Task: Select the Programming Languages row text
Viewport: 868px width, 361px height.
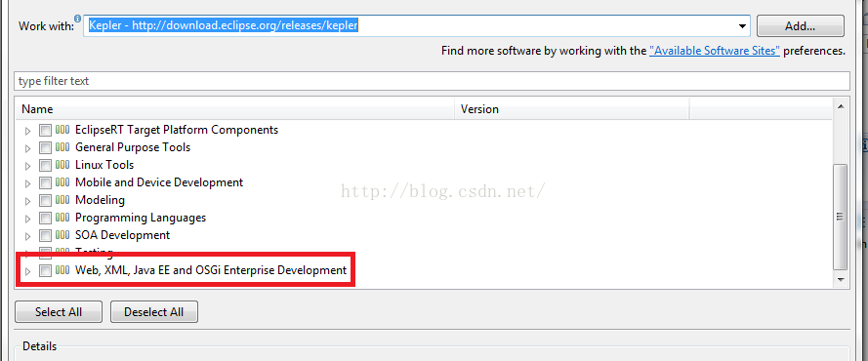Action: tap(141, 218)
